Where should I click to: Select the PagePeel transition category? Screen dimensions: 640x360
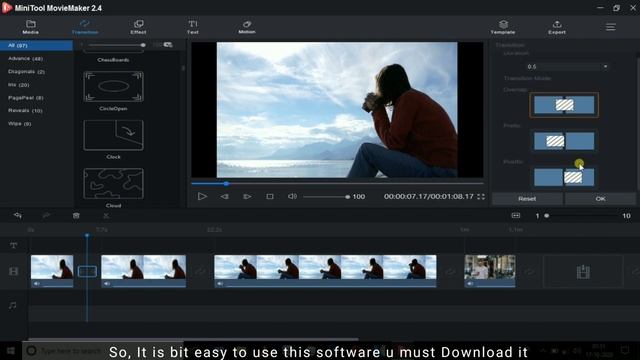coord(25,98)
